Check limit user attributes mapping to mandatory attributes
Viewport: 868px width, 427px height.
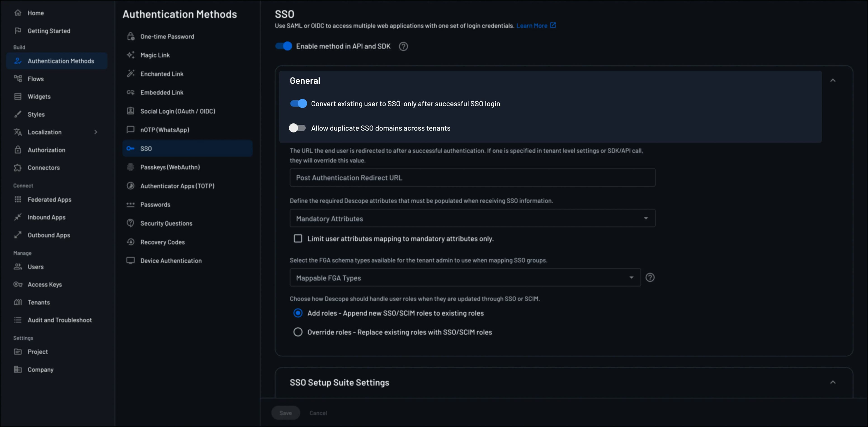[298, 239]
